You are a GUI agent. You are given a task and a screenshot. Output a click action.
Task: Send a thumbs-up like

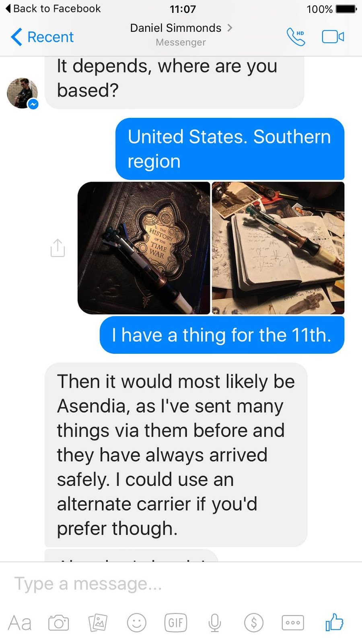(334, 622)
